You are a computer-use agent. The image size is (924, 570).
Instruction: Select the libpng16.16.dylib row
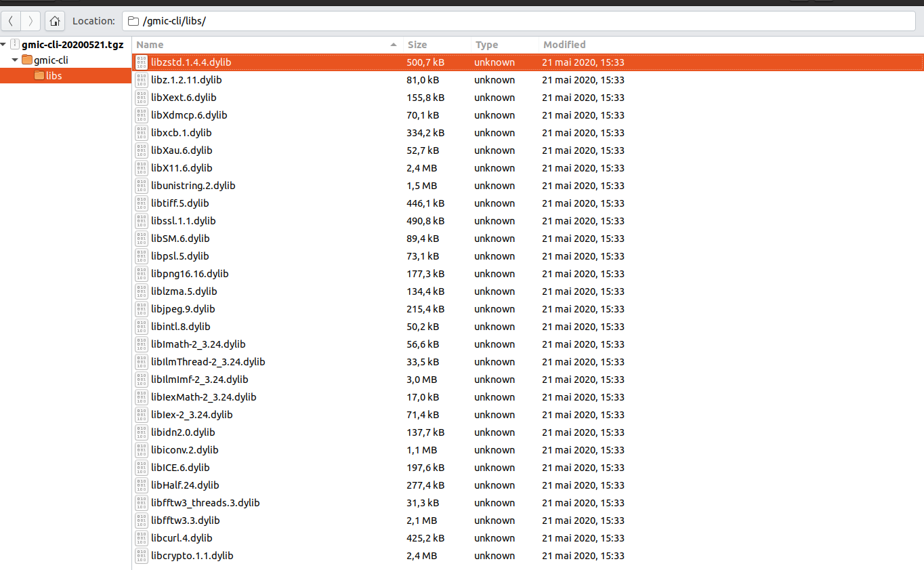tap(528, 274)
